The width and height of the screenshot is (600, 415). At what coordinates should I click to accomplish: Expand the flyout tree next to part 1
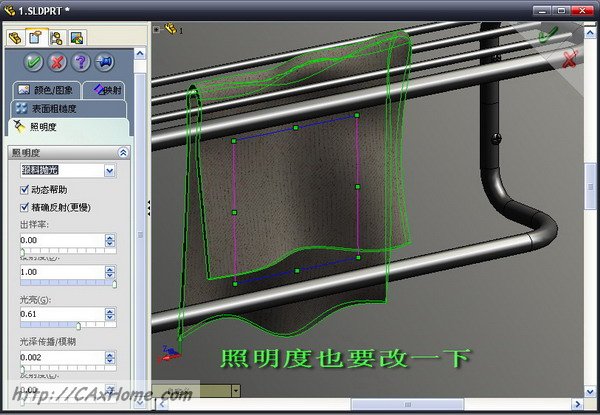pyautogui.click(x=156, y=29)
